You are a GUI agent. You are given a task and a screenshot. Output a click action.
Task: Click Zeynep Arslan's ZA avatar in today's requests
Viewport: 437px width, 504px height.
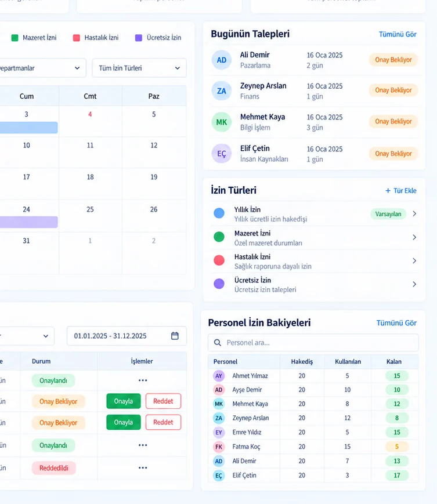click(x=222, y=91)
